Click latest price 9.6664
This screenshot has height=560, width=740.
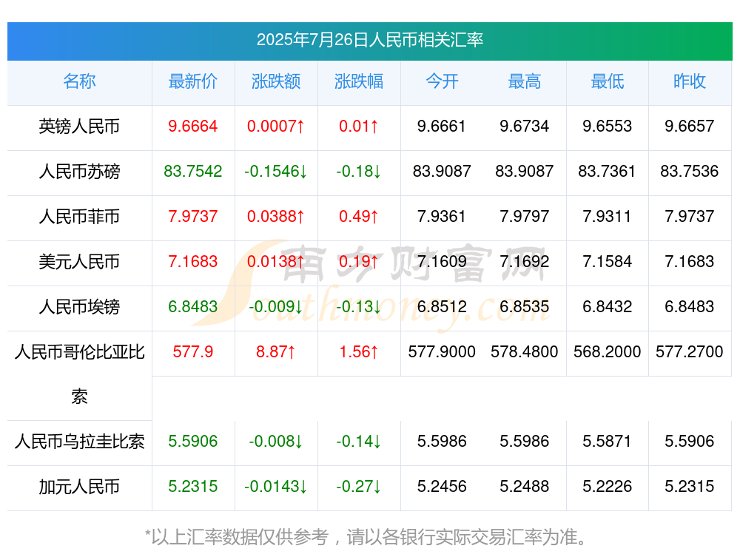pyautogui.click(x=193, y=126)
